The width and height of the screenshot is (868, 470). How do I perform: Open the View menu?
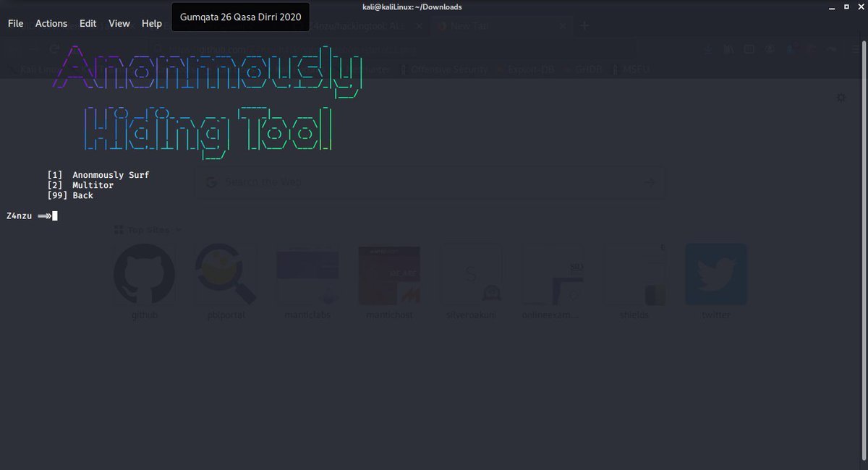119,23
